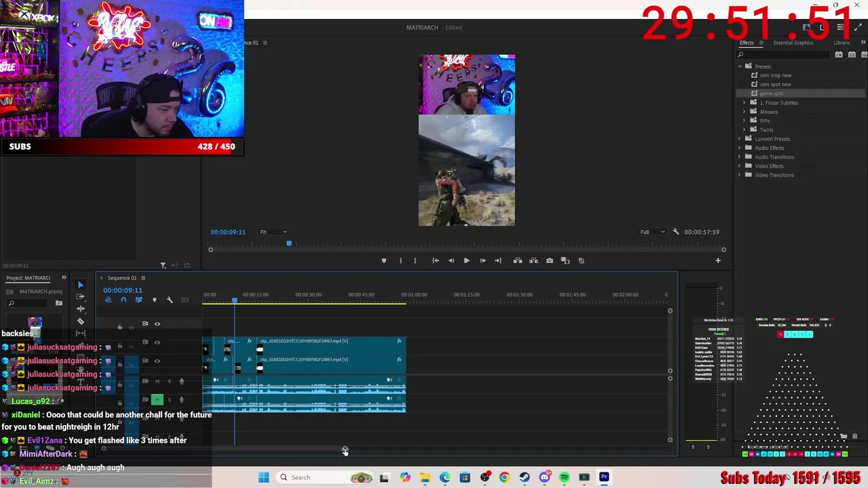The width and height of the screenshot is (868, 488).
Task: Play the sequence in Program Monitor
Action: point(467,260)
